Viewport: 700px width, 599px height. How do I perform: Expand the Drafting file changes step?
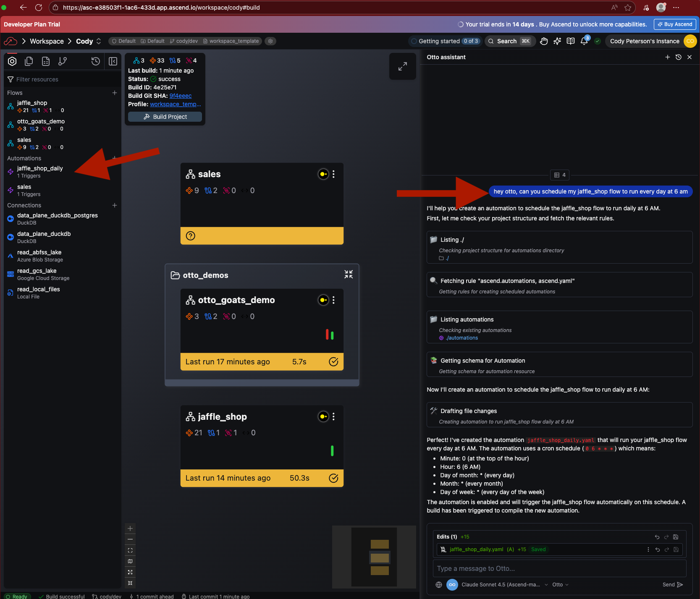click(x=560, y=415)
